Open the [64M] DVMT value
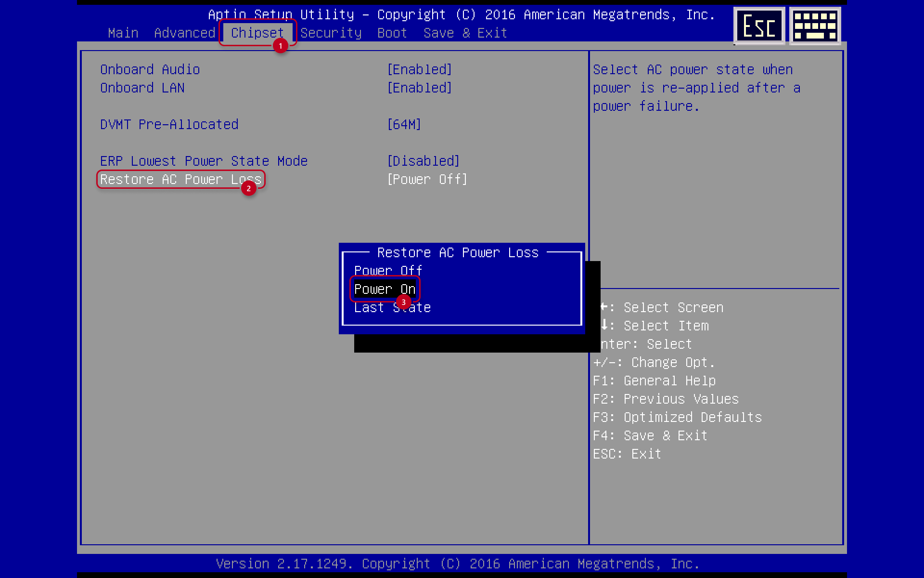The image size is (924, 578). [404, 124]
